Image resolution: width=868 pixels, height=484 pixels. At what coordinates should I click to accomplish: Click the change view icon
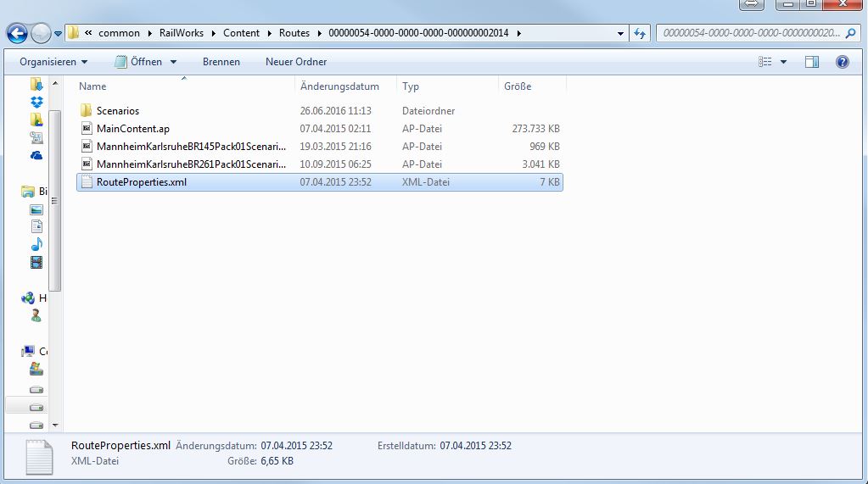point(765,62)
